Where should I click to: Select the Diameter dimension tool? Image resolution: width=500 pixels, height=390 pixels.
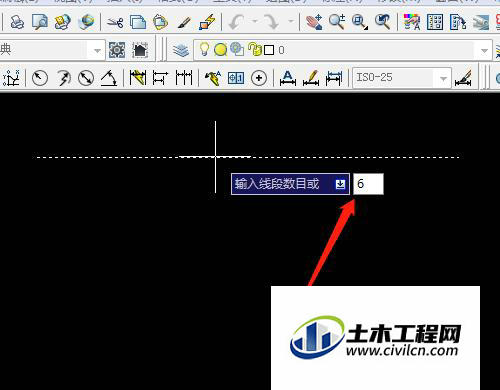(86, 78)
